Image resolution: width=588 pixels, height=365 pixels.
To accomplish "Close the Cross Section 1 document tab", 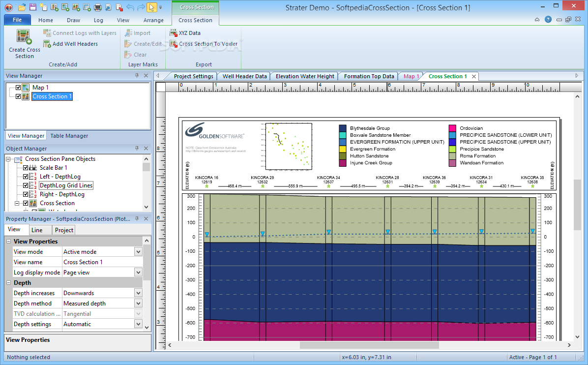I will 474,77.
